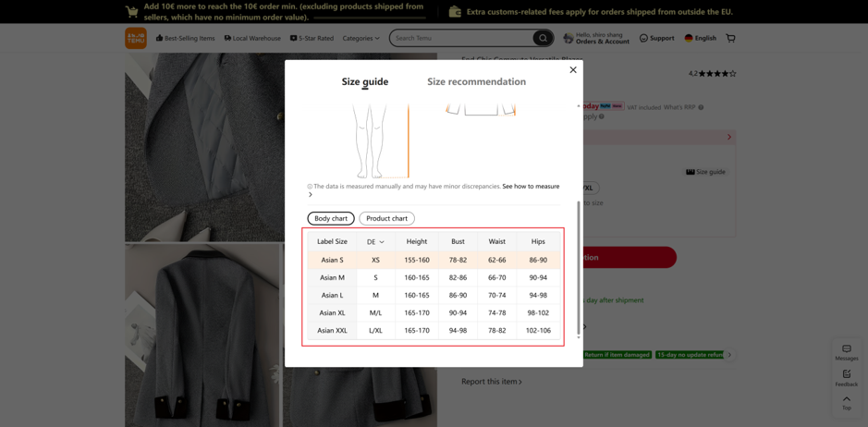Select the Body chart toggle

click(331, 219)
